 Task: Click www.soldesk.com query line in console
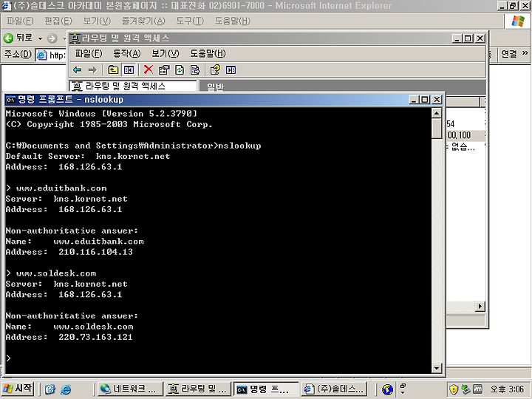51,273
